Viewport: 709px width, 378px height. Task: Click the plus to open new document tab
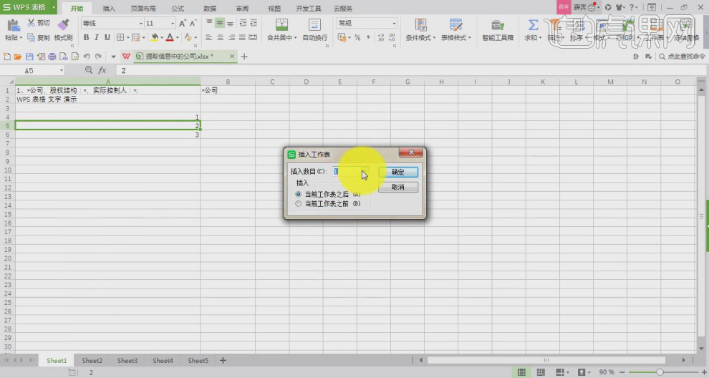coord(245,57)
